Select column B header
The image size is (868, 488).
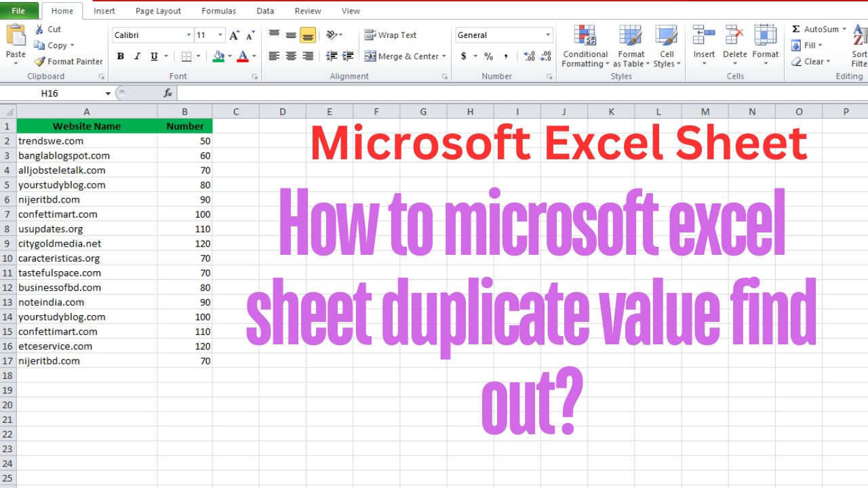(x=184, y=111)
